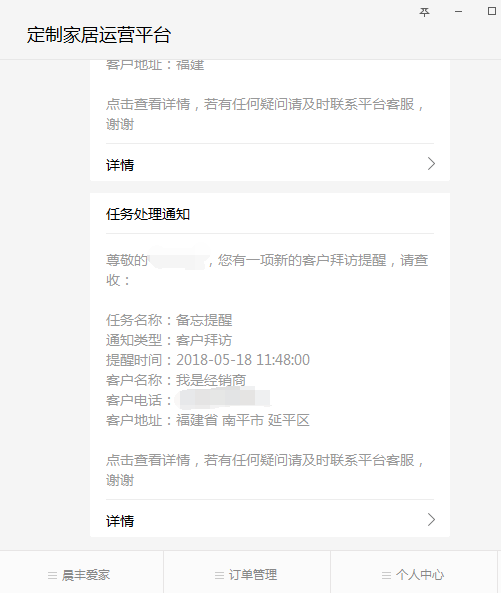Viewport: 501px width, 593px height.
Task: Click the 任务名称：备忘提醒 line
Action: tap(169, 320)
